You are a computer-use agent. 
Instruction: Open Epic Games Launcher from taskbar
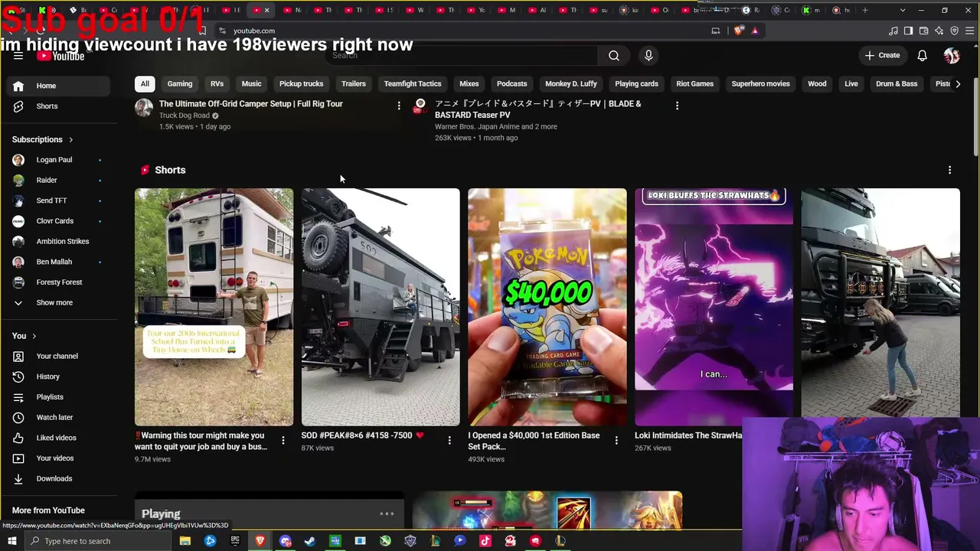point(235,541)
